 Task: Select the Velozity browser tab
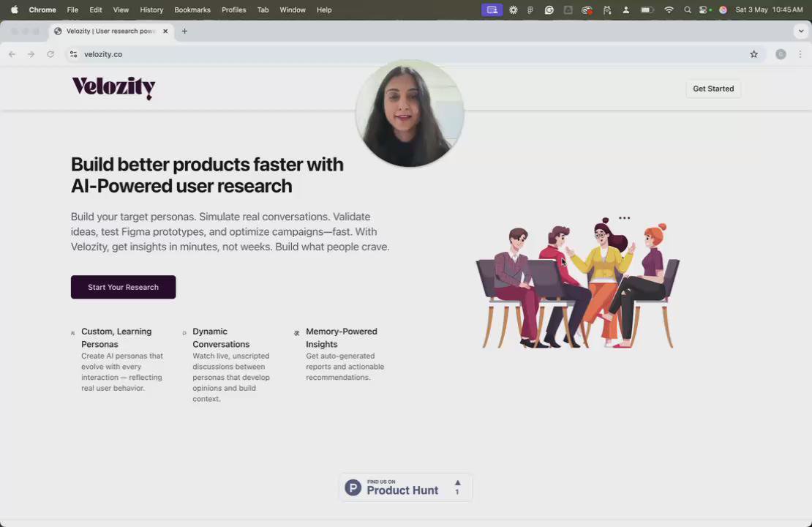tap(111, 31)
